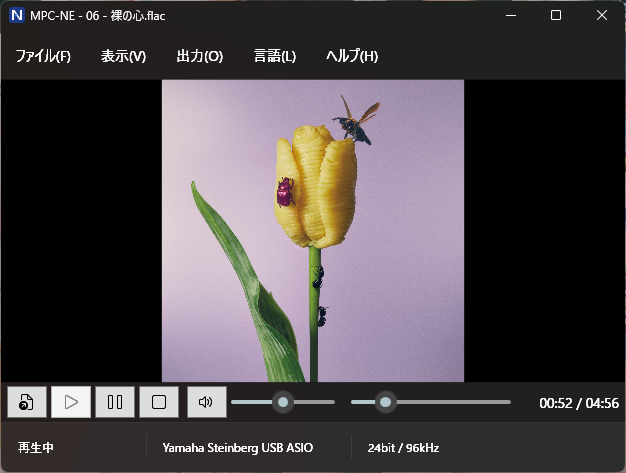Start playback with the Play button
Image resolution: width=626 pixels, height=473 pixels.
coord(71,402)
